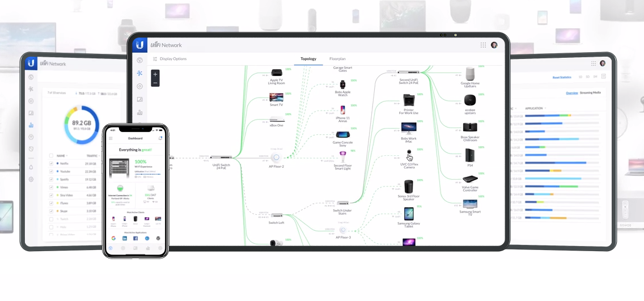Screen dimensions: 644x301
Task: Tap notification bell on phone Dashboard
Action: click(x=160, y=138)
